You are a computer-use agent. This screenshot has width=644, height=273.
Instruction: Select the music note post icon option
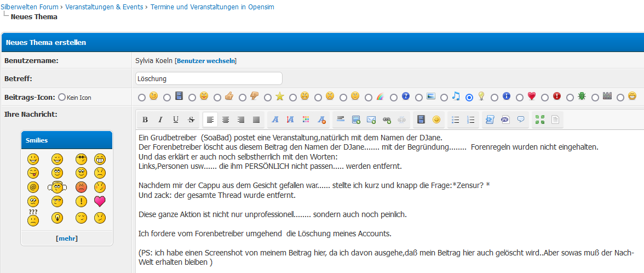tap(444, 97)
